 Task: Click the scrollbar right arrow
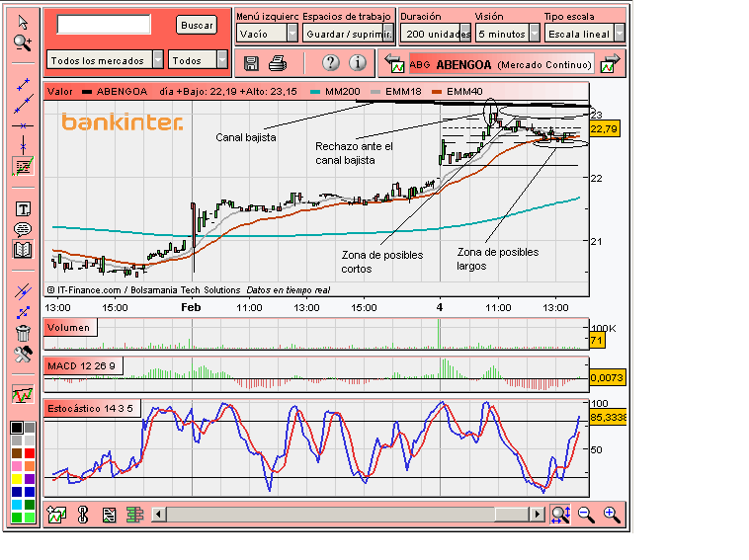point(538,515)
